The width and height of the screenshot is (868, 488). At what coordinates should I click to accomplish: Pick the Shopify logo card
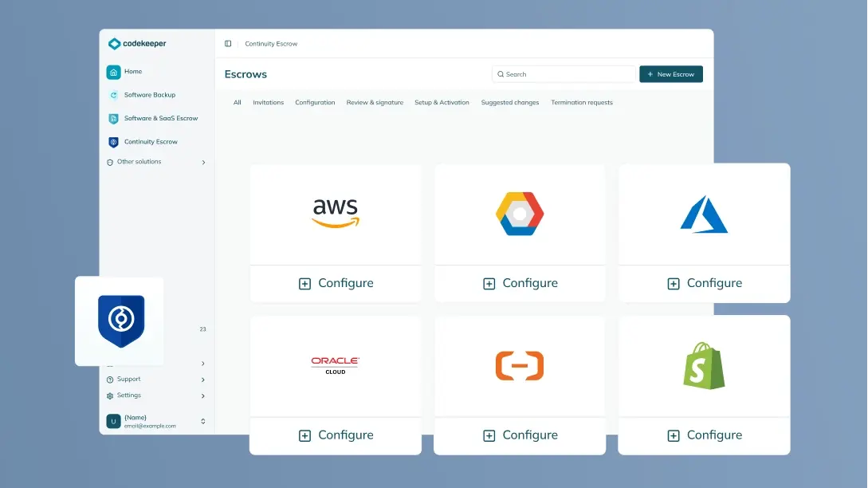pos(704,365)
